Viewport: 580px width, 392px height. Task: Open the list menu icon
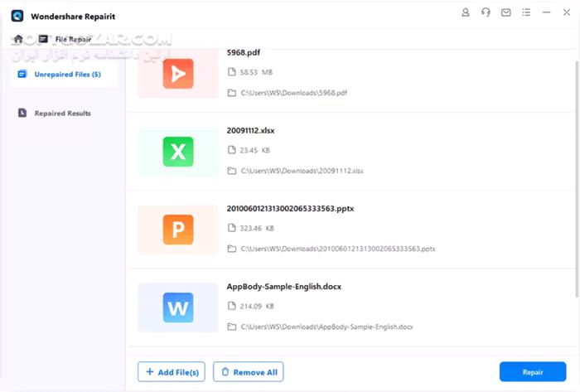click(x=526, y=12)
